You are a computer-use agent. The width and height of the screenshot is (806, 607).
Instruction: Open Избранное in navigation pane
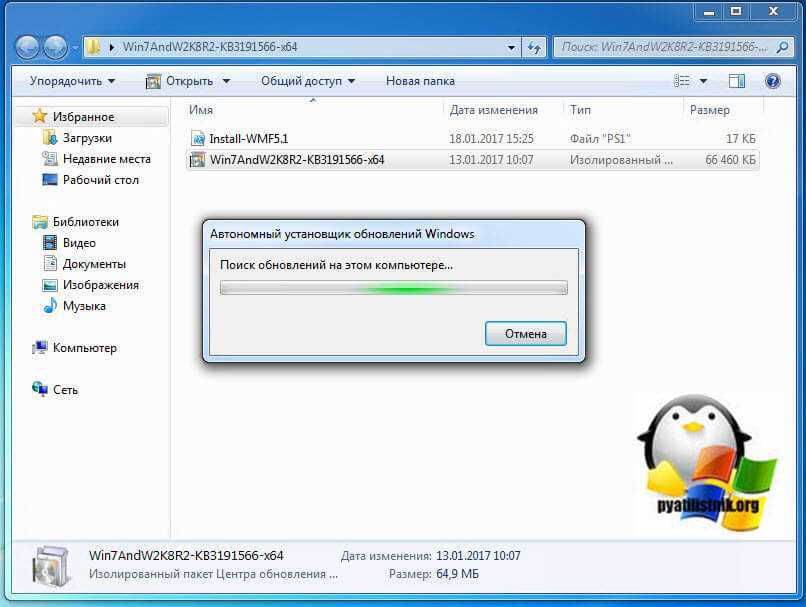[x=83, y=117]
